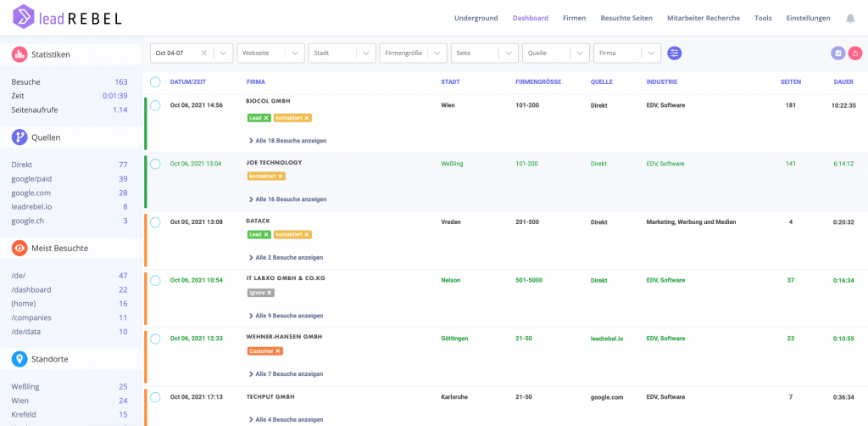Go to the Underground menu
The image size is (868, 426).
(476, 19)
